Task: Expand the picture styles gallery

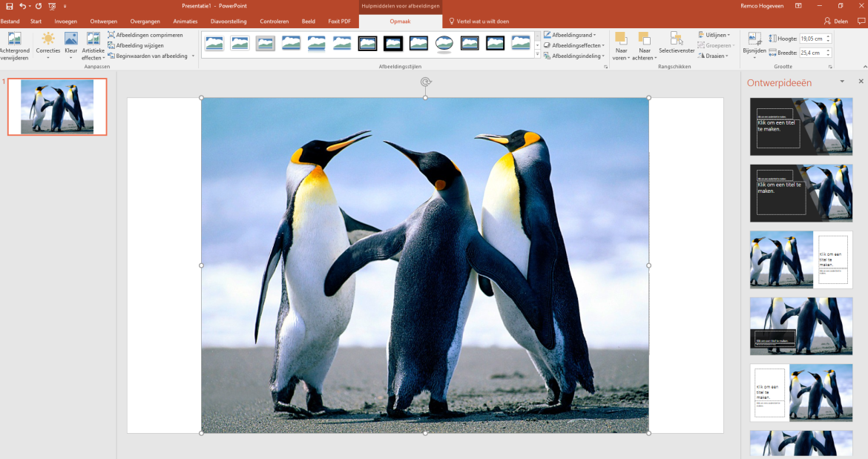Action: 537,54
